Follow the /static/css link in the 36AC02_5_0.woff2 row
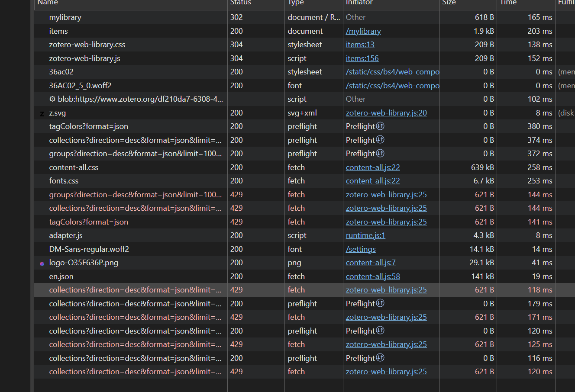575x392 pixels. point(392,86)
